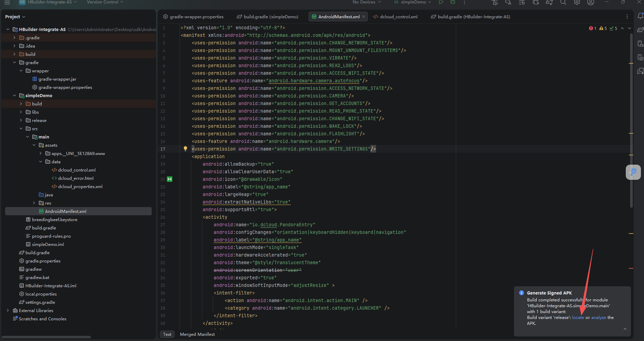Switch to build.gradle (HBuilder-Integrate-AS) tab
The height and width of the screenshot is (341, 644).
470,17
